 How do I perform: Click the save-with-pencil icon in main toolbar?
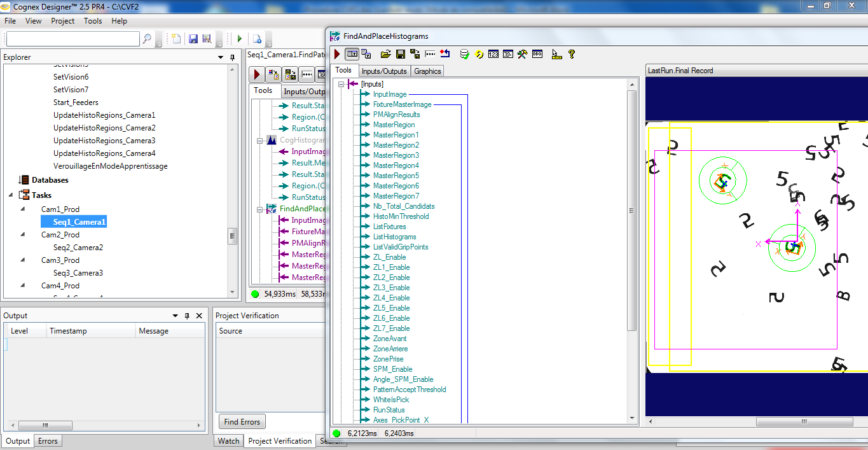tap(207, 39)
